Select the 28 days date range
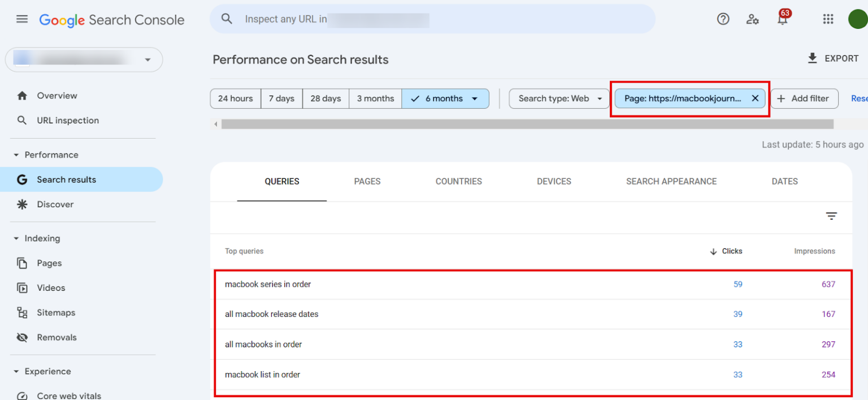The height and width of the screenshot is (400, 868). pyautogui.click(x=325, y=98)
